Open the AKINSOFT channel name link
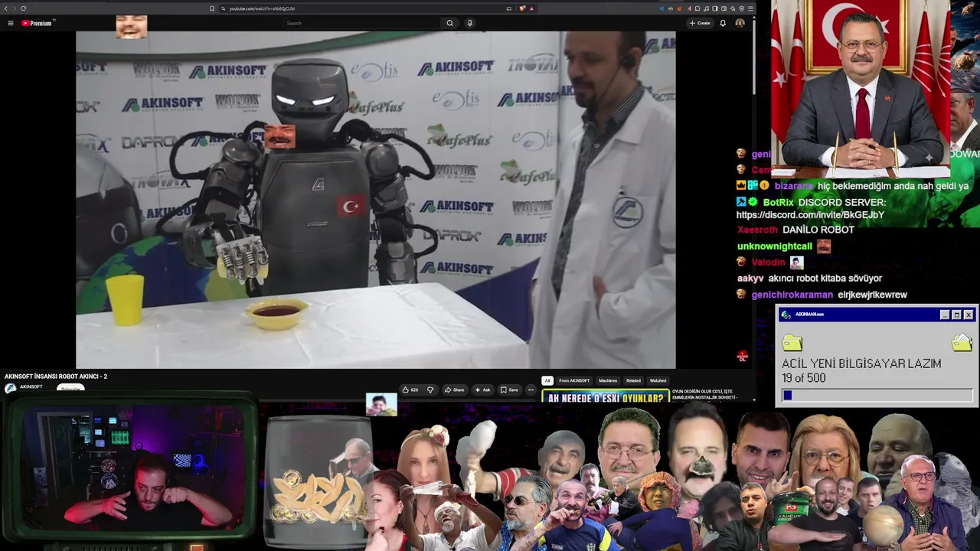The image size is (980, 551). [x=31, y=387]
